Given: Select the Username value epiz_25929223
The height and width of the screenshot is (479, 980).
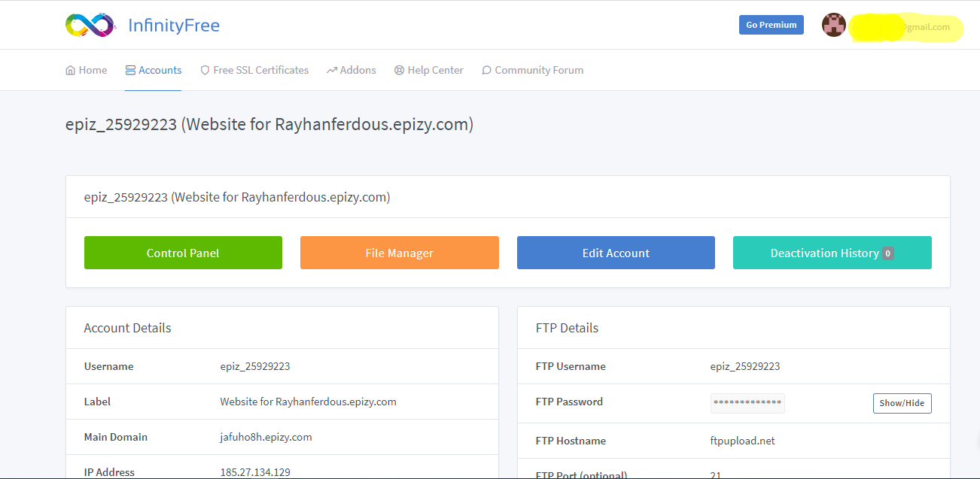Looking at the screenshot, I should click(x=255, y=366).
